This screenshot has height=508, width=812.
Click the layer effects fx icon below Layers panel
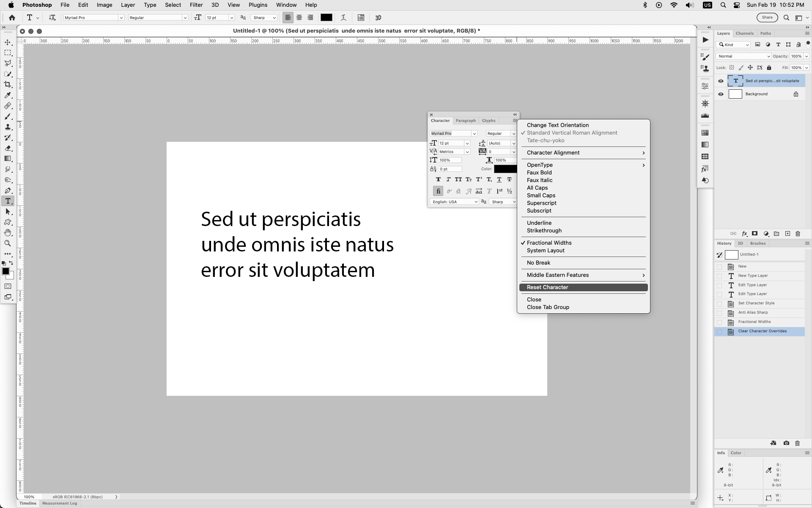point(745,234)
